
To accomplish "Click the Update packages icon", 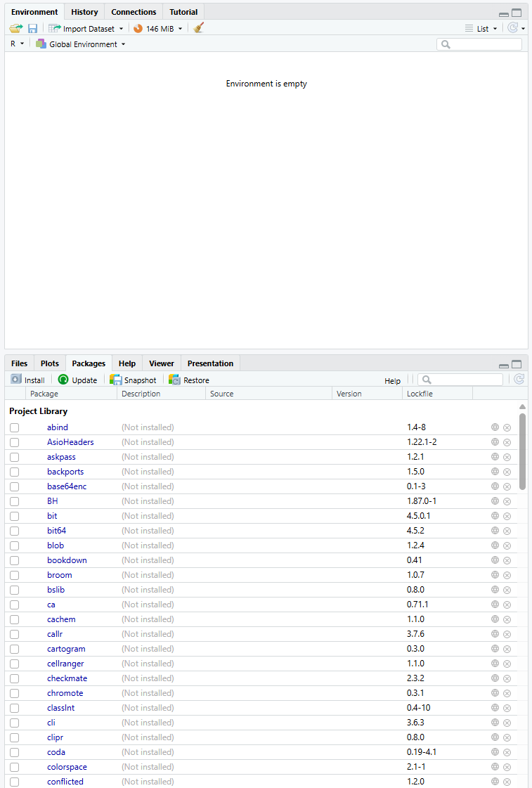I will click(x=64, y=380).
